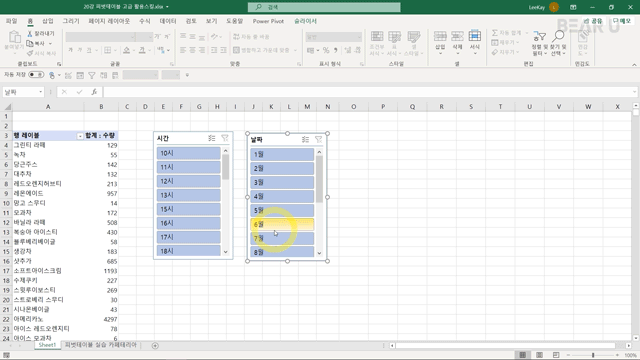Click the Align Left icon
Viewport: 640px width, 360px height.
(183, 50)
